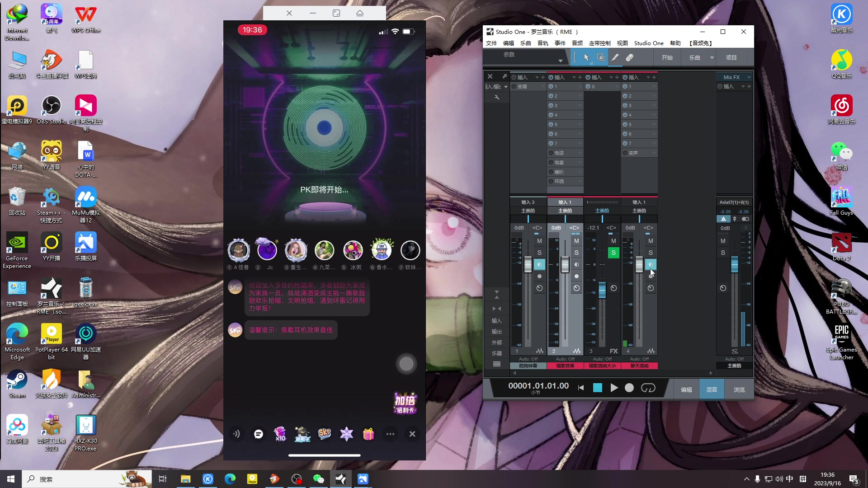
Task: Click the 加倍福利卡 bonus card icon
Action: tap(405, 403)
